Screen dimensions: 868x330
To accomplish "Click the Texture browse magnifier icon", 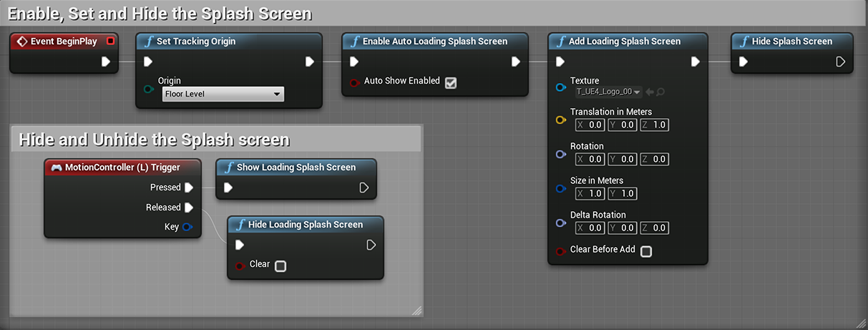I will click(660, 92).
